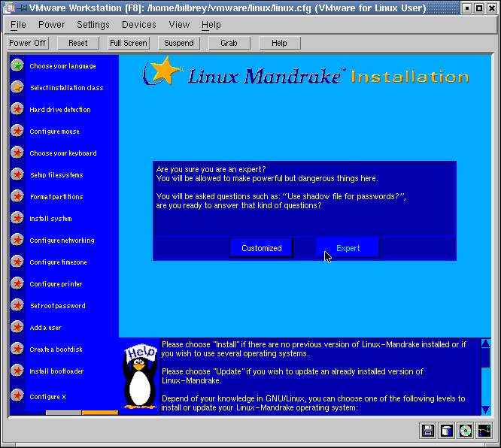Click the Full Screen toolbar button
This screenshot has width=501, height=448.
129,43
